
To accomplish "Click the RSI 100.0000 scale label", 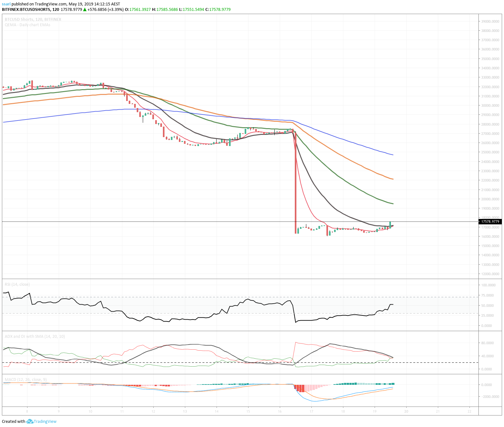I will [x=489, y=285].
